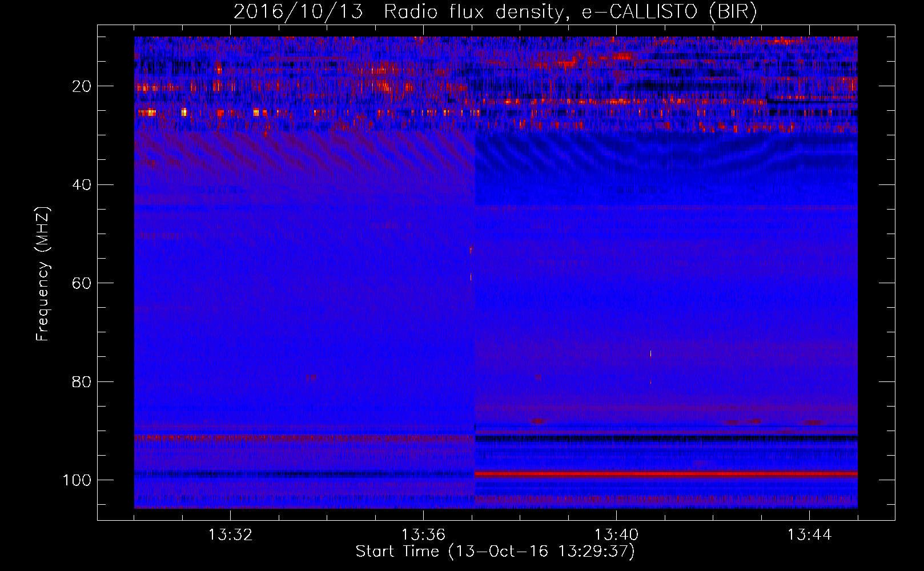Click the 'Start Time (13-Oct-16 13:29:37)' label
This screenshot has width=924, height=571.
pos(495,552)
